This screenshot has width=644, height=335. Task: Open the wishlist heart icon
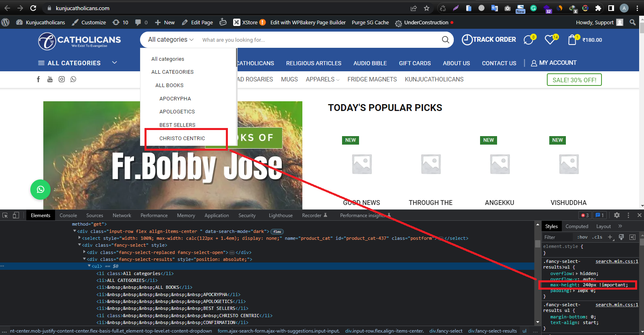pos(550,39)
